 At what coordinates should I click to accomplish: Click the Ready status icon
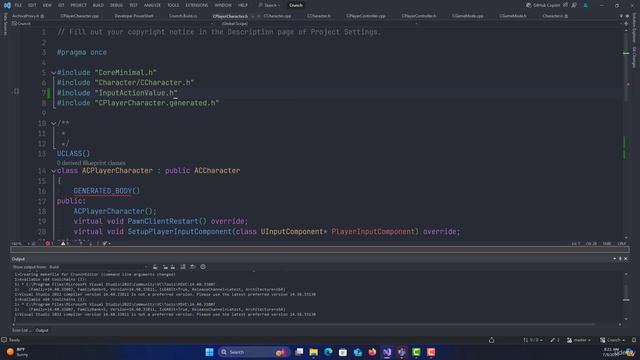(4, 340)
